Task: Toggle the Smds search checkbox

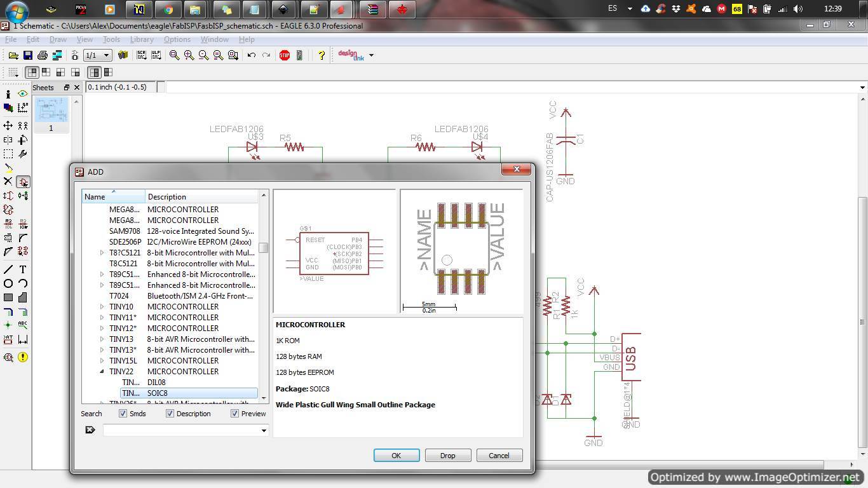Action: click(123, 414)
